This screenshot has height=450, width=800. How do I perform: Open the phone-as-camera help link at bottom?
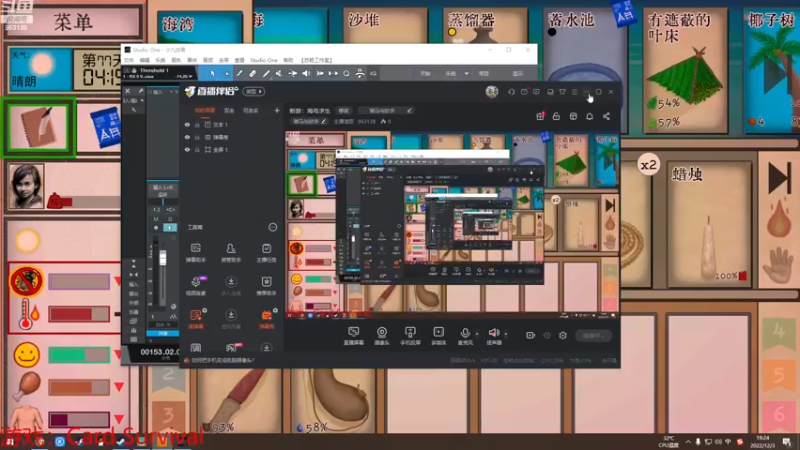[222, 360]
